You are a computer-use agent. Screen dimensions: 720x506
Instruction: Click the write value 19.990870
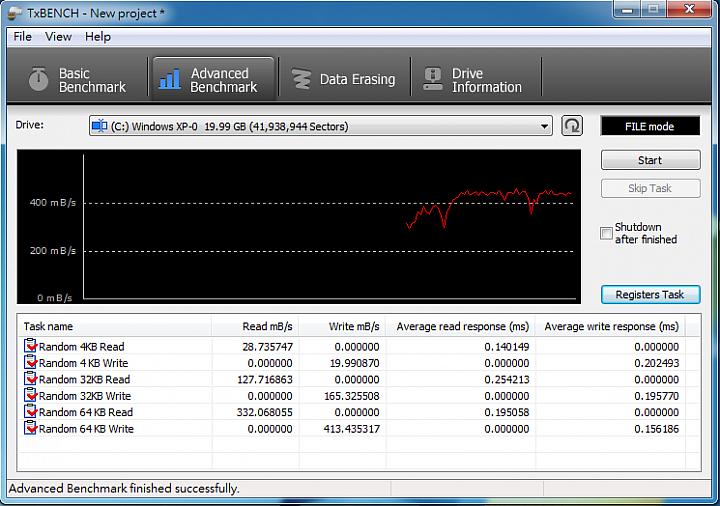(354, 363)
